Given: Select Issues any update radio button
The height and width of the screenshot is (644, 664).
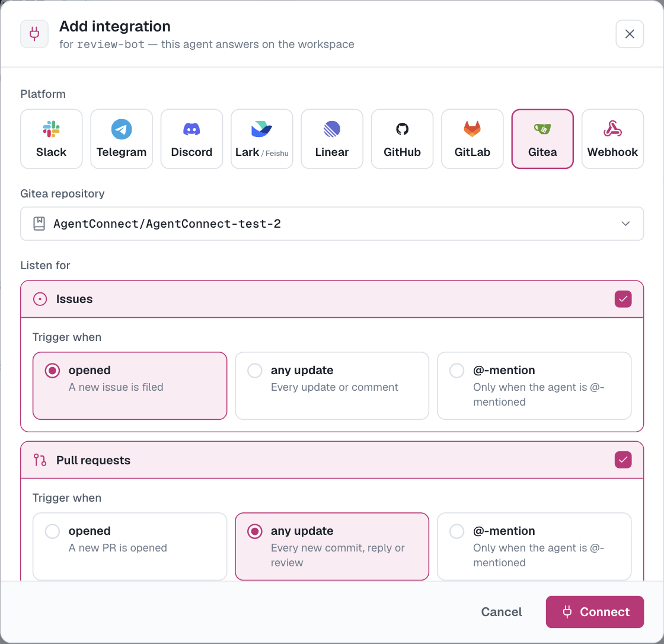Looking at the screenshot, I should (x=254, y=371).
